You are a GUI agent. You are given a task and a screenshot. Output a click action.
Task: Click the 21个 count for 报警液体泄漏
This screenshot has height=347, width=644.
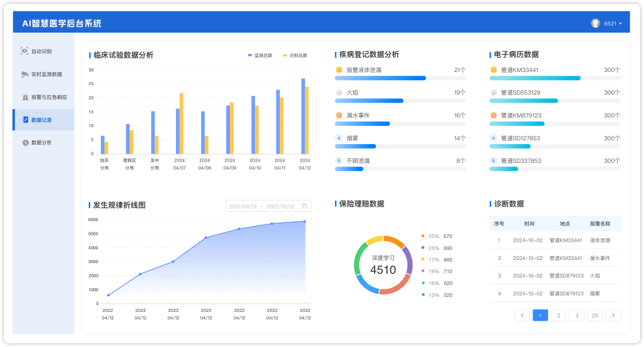click(460, 70)
